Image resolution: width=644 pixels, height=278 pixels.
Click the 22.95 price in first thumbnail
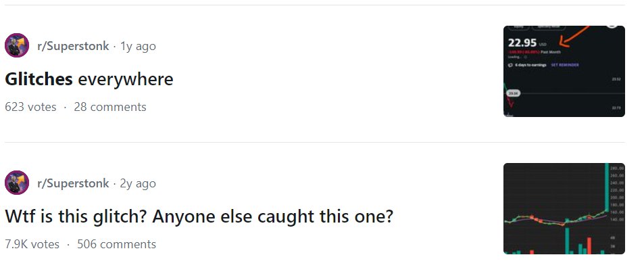click(x=522, y=43)
